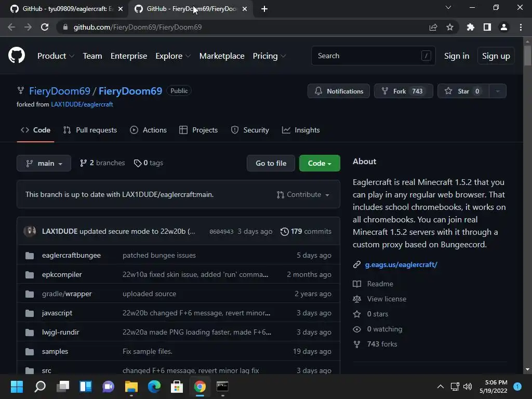Open the browser extensions puzzle icon
The width and height of the screenshot is (532, 399).
pyautogui.click(x=470, y=27)
